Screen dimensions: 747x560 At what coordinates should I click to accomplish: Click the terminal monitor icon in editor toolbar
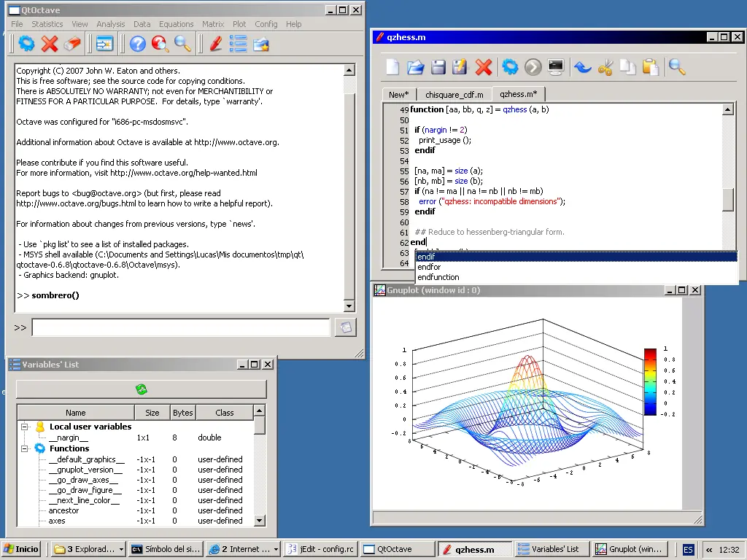pyautogui.click(x=555, y=67)
